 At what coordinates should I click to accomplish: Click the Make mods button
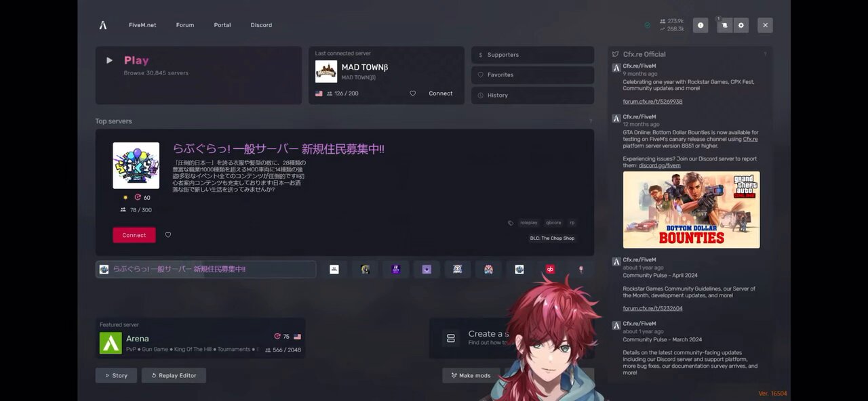471,375
